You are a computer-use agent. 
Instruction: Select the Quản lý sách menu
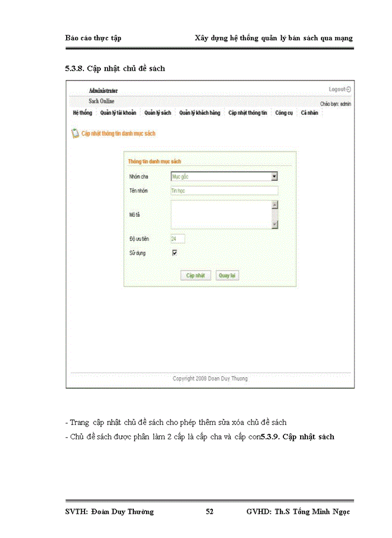pos(157,113)
